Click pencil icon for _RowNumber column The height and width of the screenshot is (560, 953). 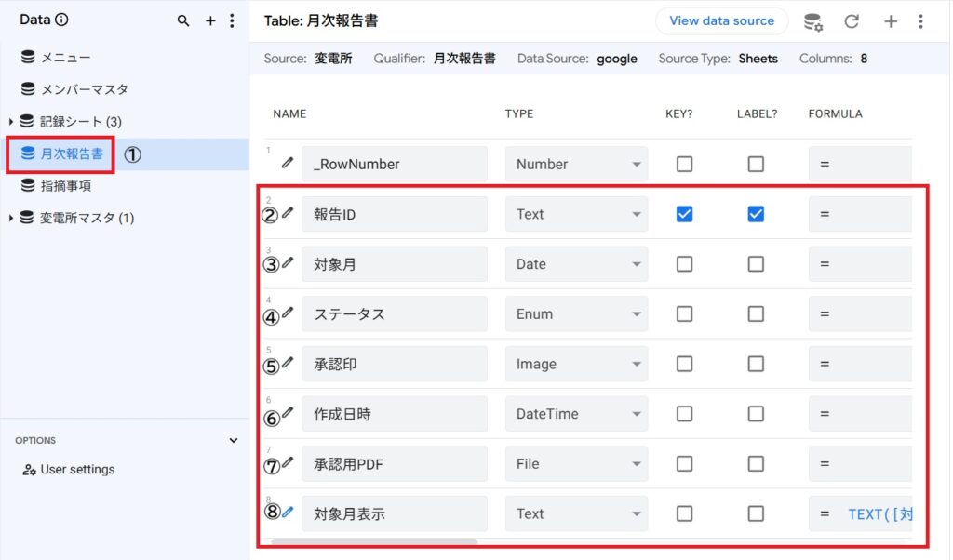[x=288, y=163]
